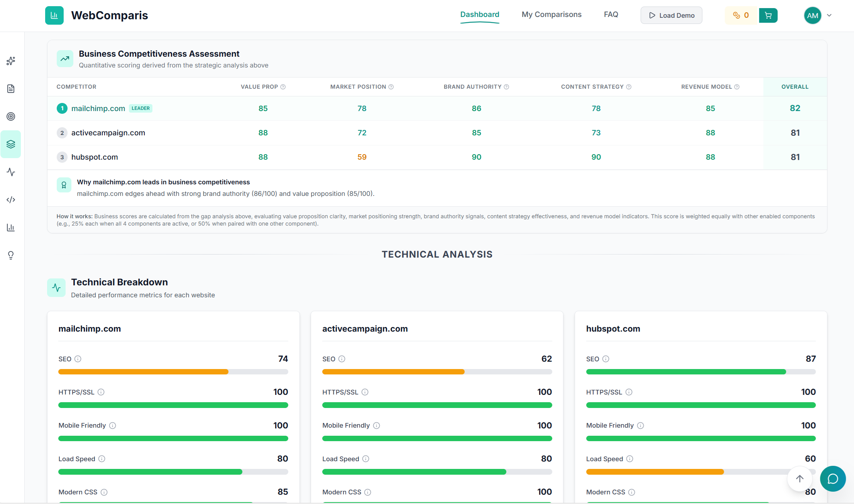
Task: Open the shopping cart icon
Action: 768,15
